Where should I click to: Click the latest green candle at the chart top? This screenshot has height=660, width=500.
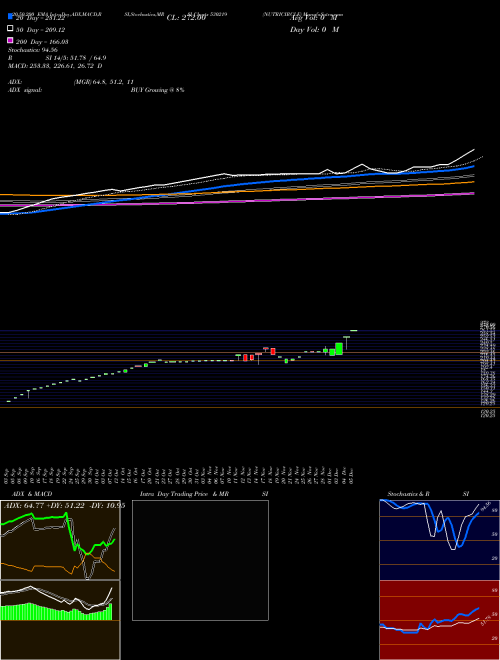coord(354,331)
